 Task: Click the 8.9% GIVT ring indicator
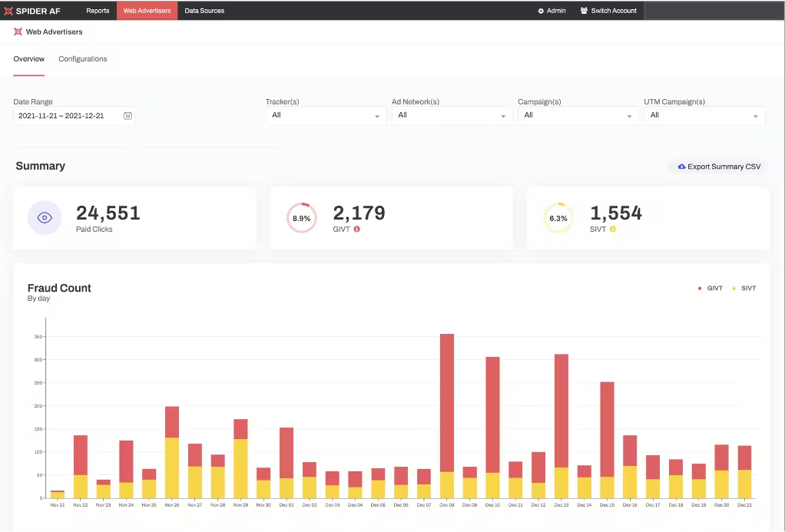301,218
